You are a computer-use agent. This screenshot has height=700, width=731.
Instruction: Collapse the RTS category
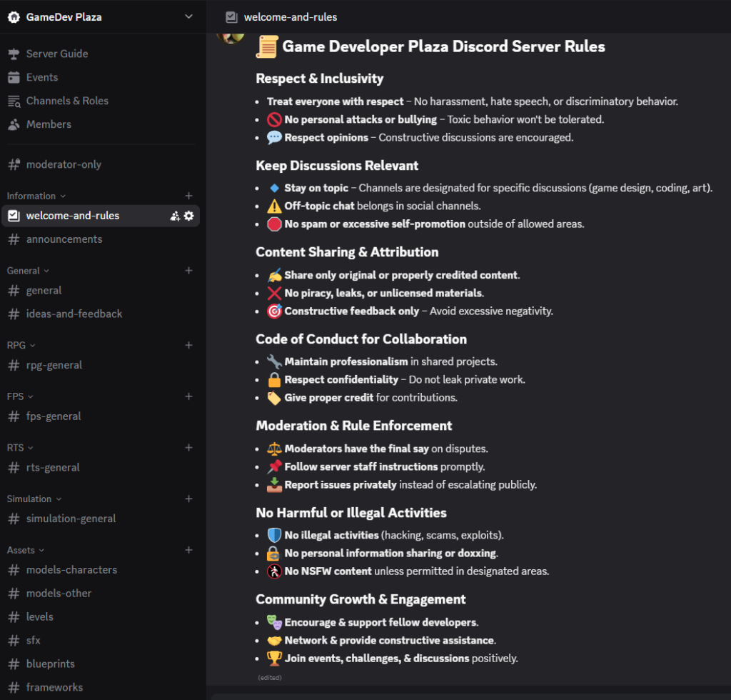20,448
